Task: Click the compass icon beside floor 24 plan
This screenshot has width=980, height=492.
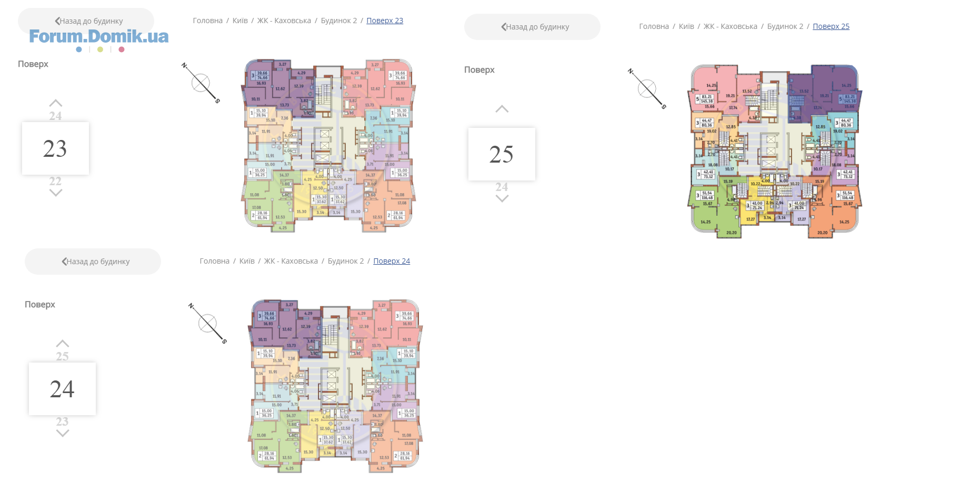Action: tap(207, 324)
